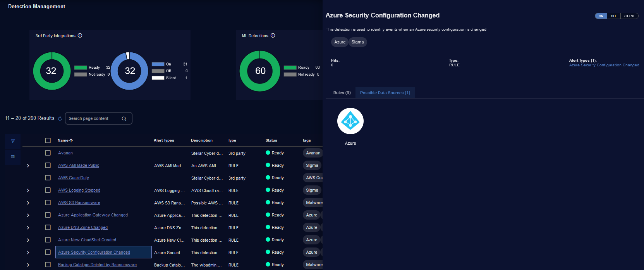
Task: Click the green Ready swatch in the 3rd Party legend
Action: [x=81, y=67]
